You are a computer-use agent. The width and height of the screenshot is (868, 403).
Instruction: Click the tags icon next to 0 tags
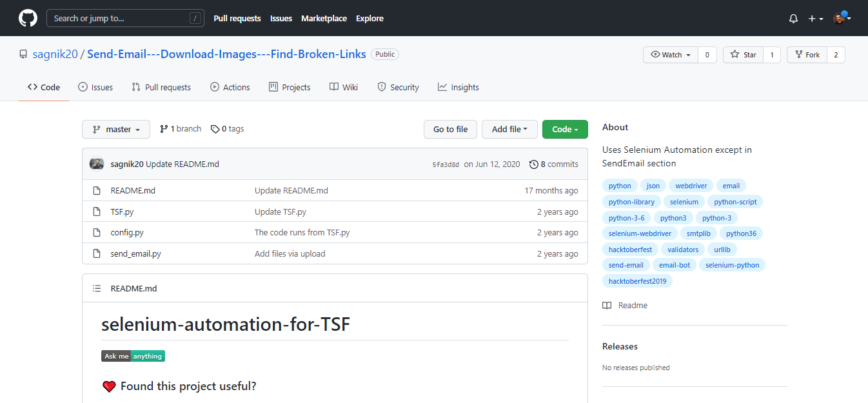[215, 129]
